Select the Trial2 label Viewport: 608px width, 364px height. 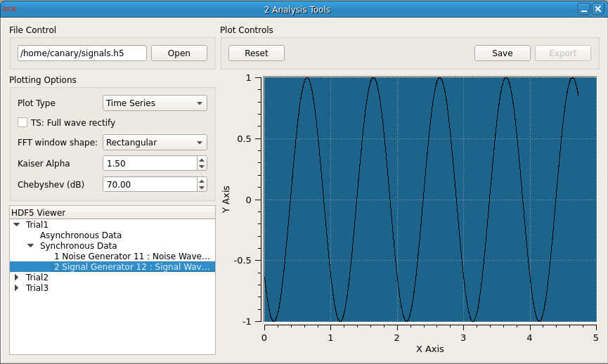pyautogui.click(x=37, y=277)
